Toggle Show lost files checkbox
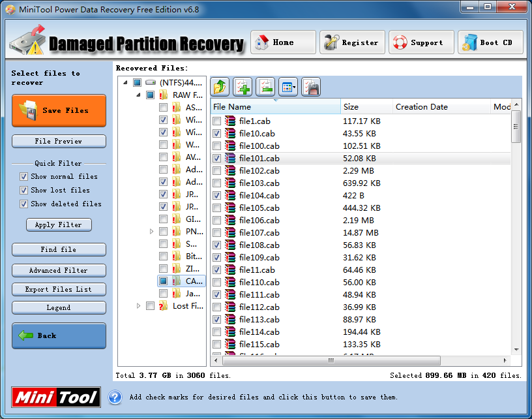This screenshot has height=419, width=532. 23,190
